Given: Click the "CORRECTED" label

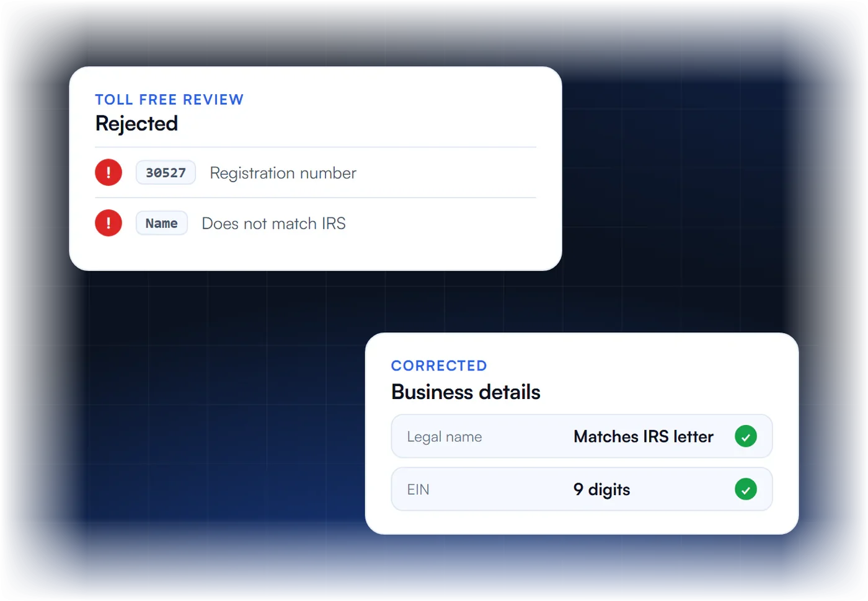Looking at the screenshot, I should point(439,366).
